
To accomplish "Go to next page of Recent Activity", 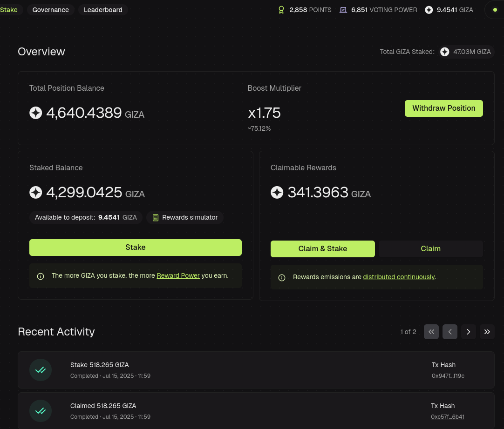I will (468, 332).
